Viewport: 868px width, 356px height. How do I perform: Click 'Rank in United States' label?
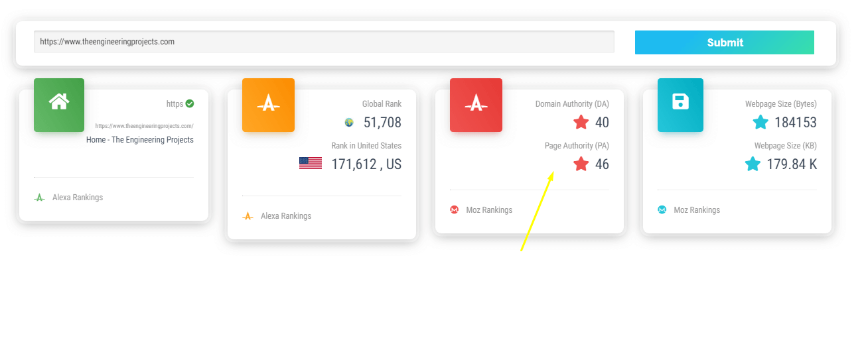click(366, 146)
